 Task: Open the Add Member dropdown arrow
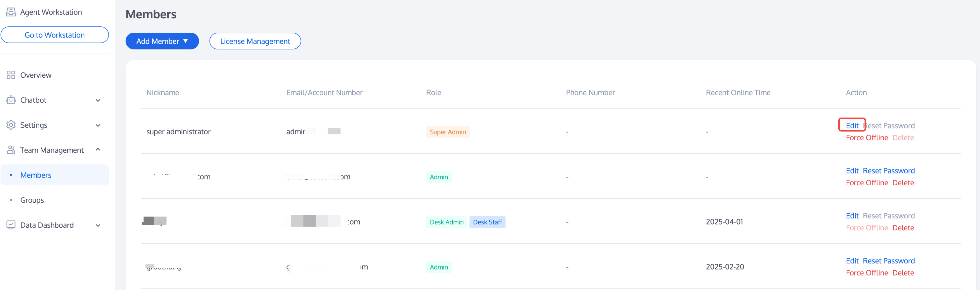pos(186,41)
